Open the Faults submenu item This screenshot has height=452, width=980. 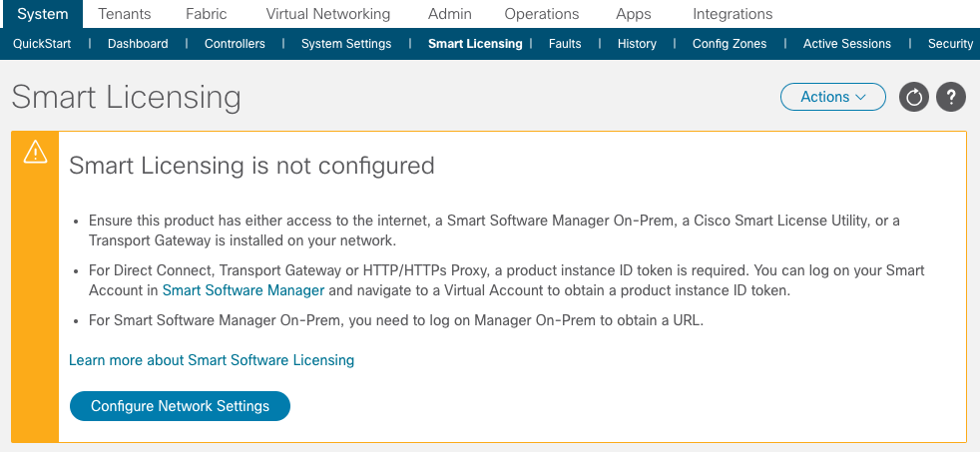click(565, 44)
